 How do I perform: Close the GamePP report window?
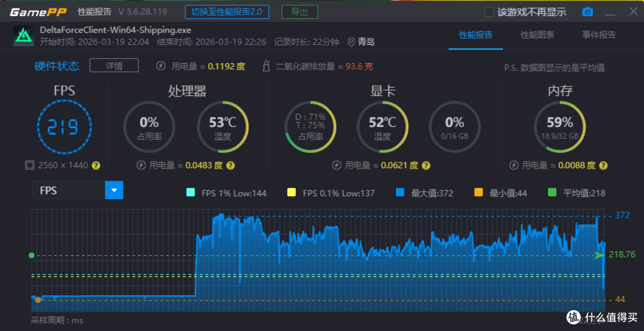(x=633, y=11)
